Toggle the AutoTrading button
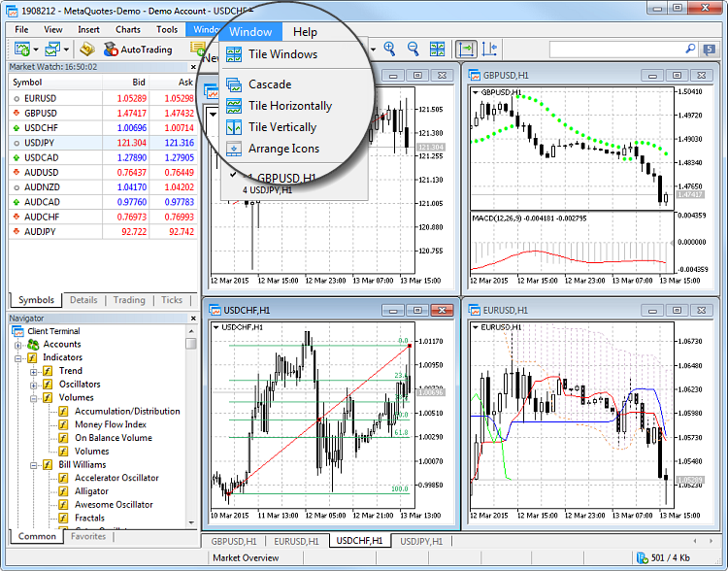Screen dimensions: 728x571 tap(138, 50)
